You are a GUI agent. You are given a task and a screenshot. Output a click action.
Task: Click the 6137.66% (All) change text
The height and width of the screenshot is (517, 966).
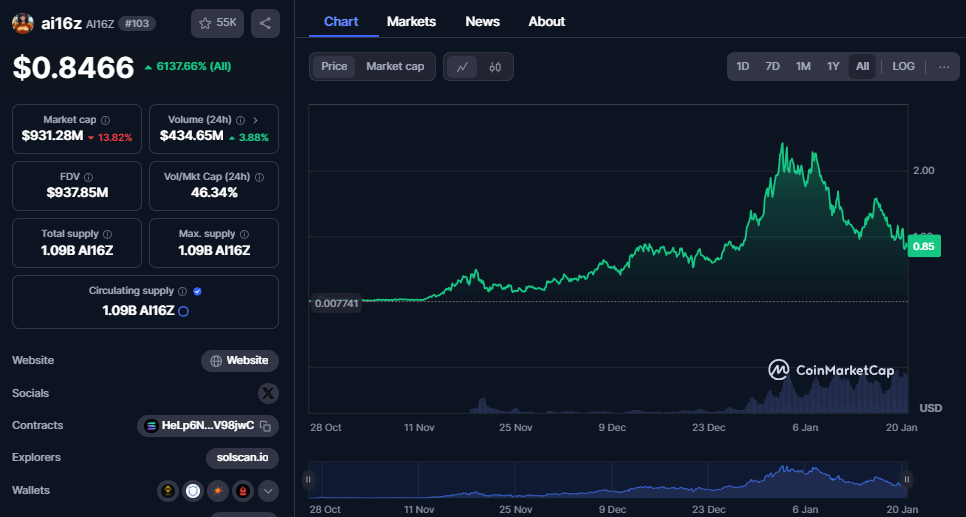click(193, 67)
